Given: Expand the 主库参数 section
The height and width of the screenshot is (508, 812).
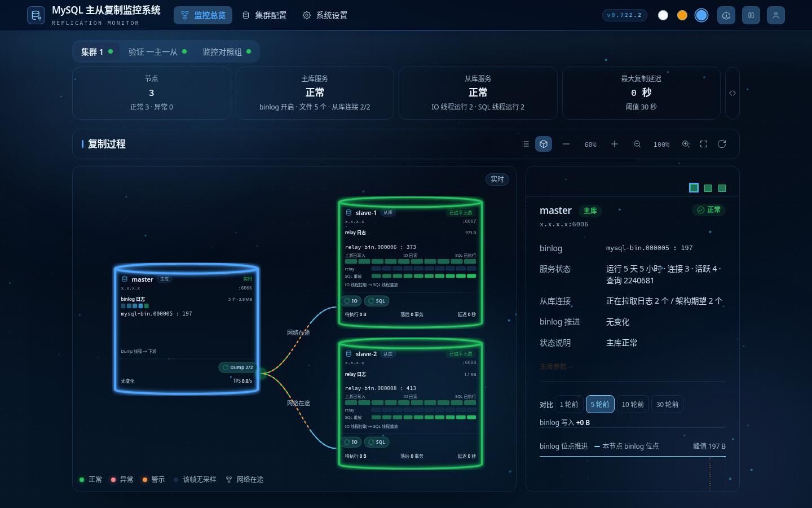Looking at the screenshot, I should [555, 367].
